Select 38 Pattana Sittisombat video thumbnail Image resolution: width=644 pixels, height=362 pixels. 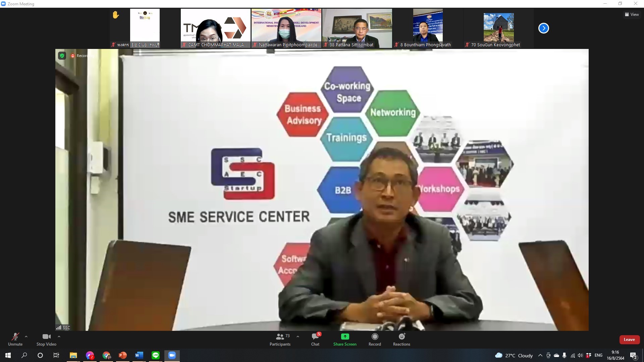point(357,28)
